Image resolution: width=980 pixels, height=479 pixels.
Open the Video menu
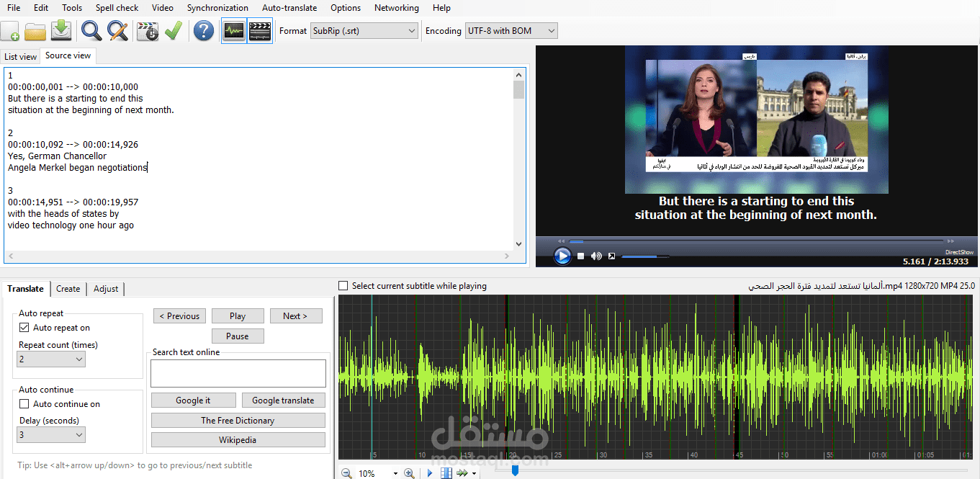coord(163,8)
